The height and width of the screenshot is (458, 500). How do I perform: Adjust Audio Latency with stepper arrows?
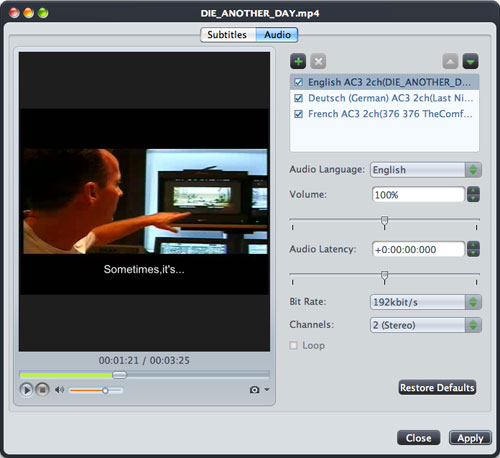[x=473, y=249]
